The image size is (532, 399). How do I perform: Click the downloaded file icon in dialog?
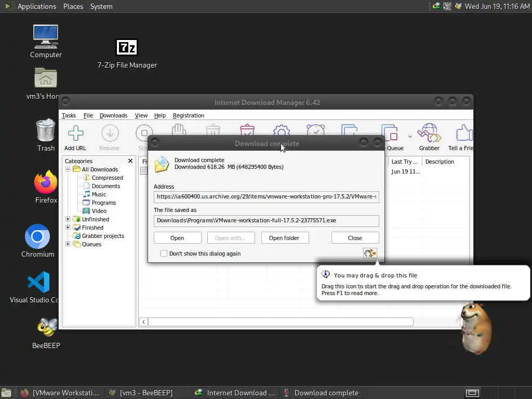(162, 164)
